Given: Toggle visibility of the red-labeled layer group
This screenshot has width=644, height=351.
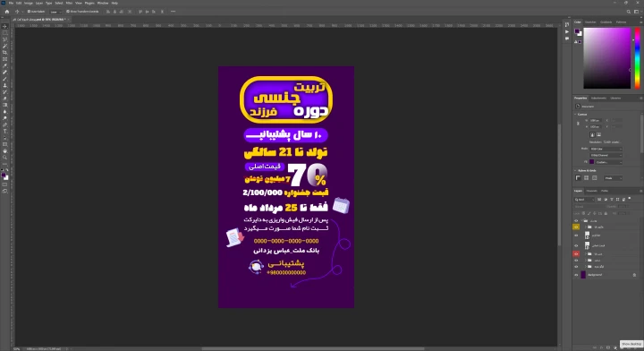Looking at the screenshot, I should 576,254.
